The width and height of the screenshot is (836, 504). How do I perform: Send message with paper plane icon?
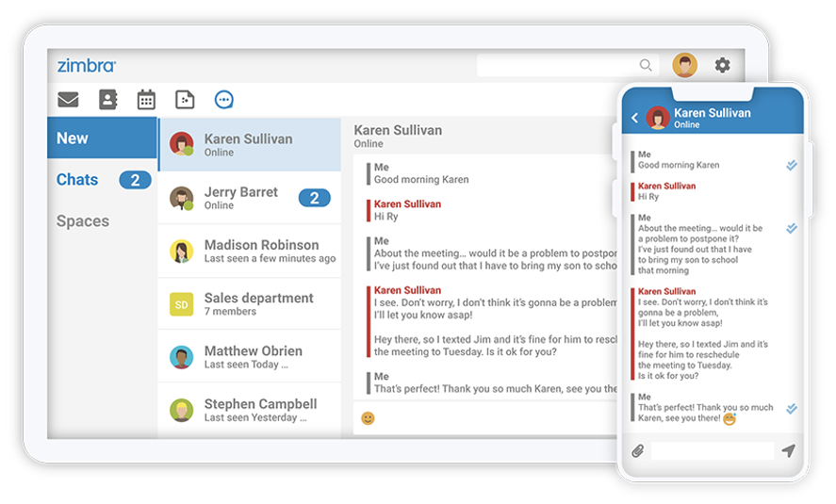pos(788,451)
